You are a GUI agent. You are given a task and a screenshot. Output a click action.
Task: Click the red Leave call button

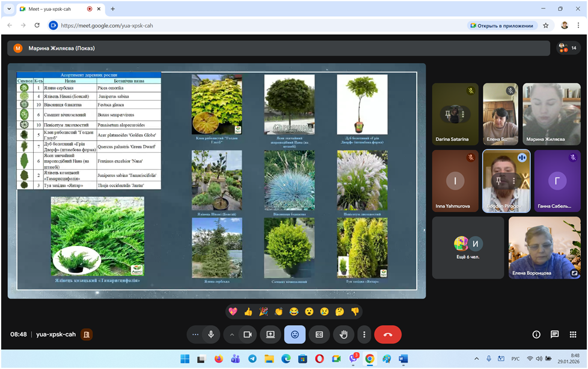click(388, 334)
